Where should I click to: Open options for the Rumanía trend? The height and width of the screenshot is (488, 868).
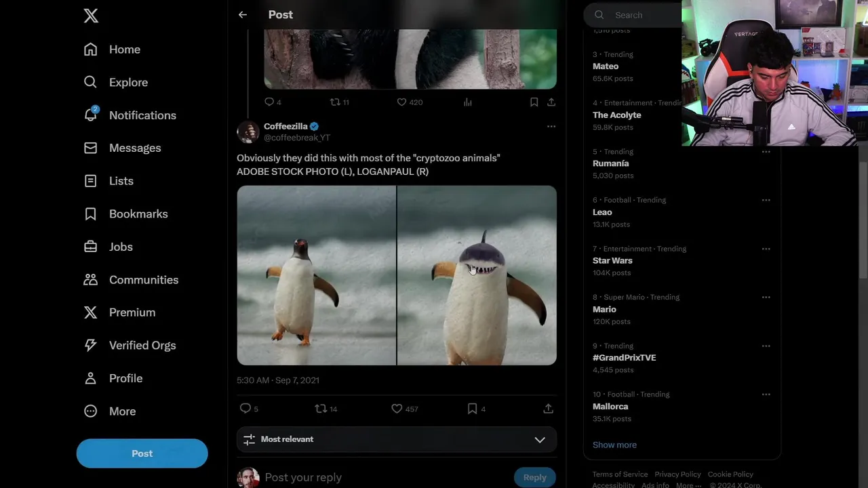coord(766,152)
